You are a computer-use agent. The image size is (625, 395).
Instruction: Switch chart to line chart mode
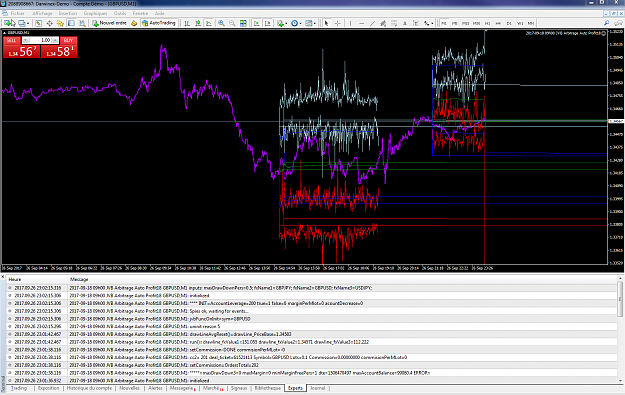click(x=208, y=23)
